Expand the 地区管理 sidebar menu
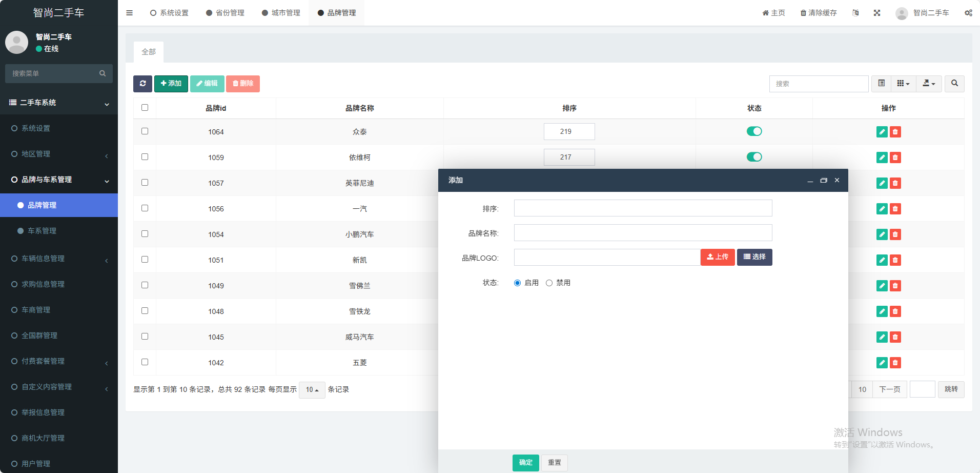 [x=36, y=154]
